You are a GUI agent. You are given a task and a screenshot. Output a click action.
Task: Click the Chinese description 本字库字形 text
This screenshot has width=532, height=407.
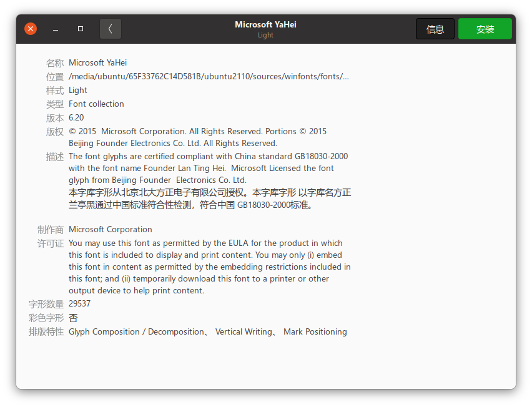coord(210,199)
